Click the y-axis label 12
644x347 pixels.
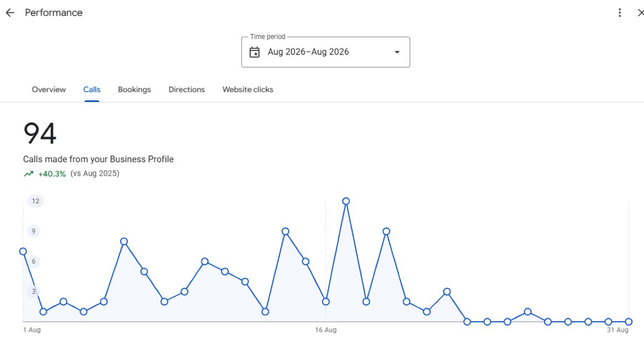[36, 201]
